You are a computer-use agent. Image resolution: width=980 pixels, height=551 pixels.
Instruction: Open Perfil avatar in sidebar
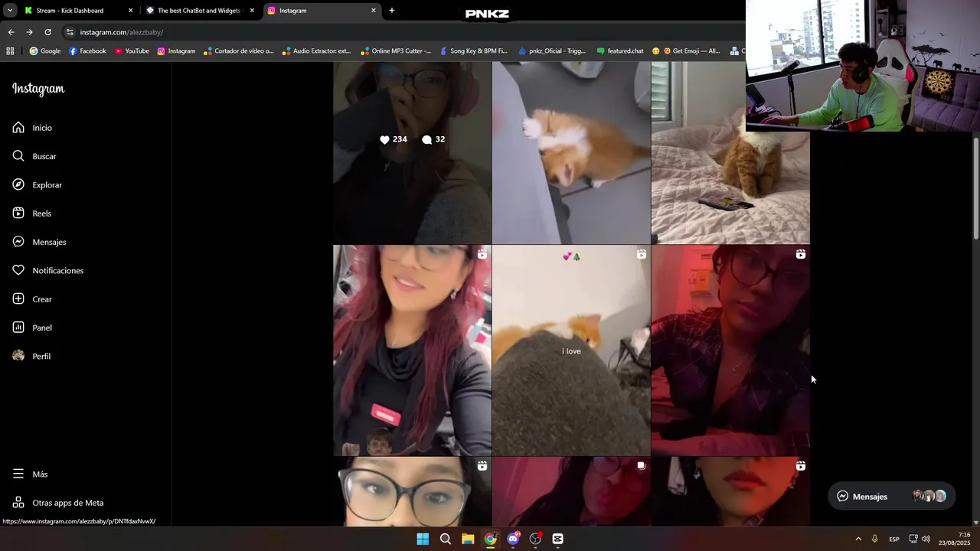point(18,356)
